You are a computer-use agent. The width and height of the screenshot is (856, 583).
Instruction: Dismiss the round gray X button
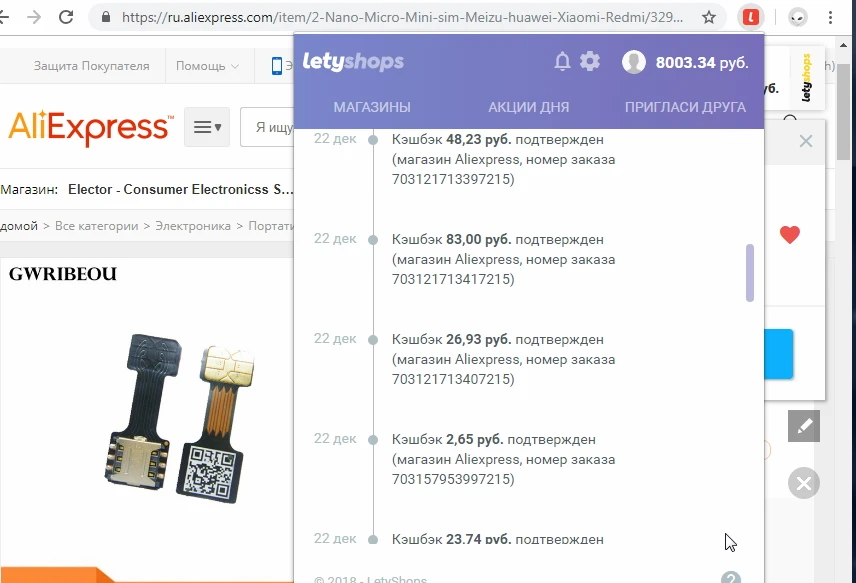click(804, 483)
